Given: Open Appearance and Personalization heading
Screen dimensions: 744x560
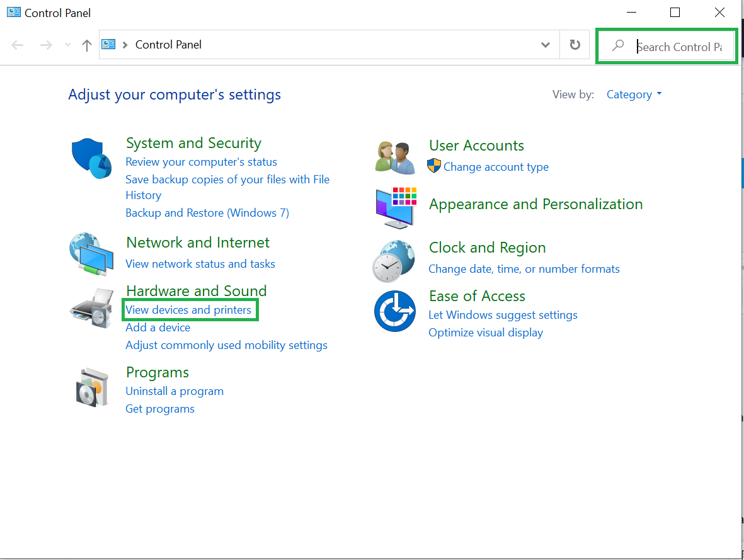Looking at the screenshot, I should (535, 204).
